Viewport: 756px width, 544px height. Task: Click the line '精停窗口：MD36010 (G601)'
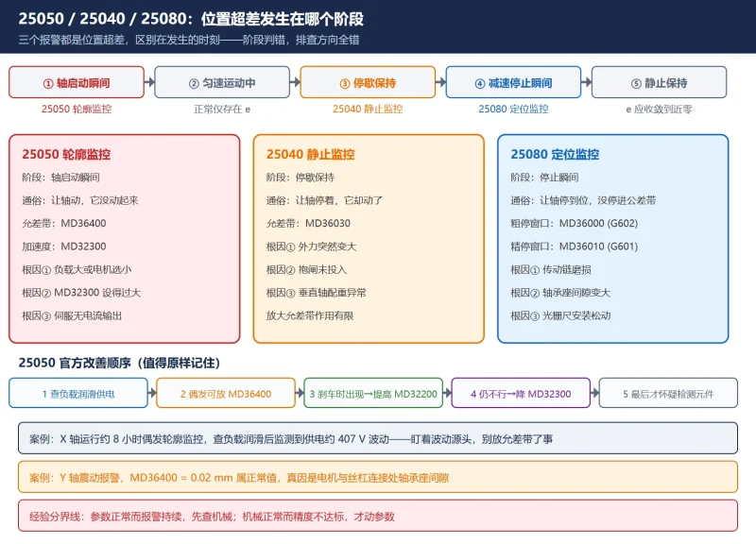pyautogui.click(x=575, y=246)
